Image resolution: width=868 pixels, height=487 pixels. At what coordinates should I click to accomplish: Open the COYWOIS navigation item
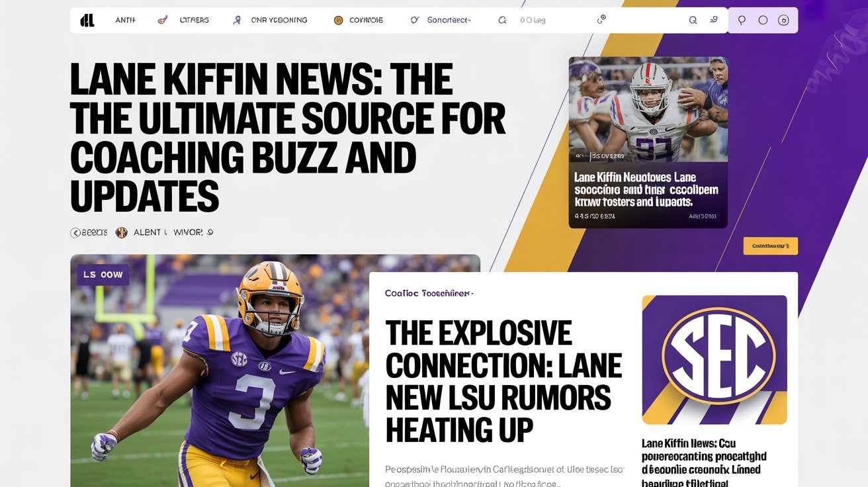[x=366, y=21]
